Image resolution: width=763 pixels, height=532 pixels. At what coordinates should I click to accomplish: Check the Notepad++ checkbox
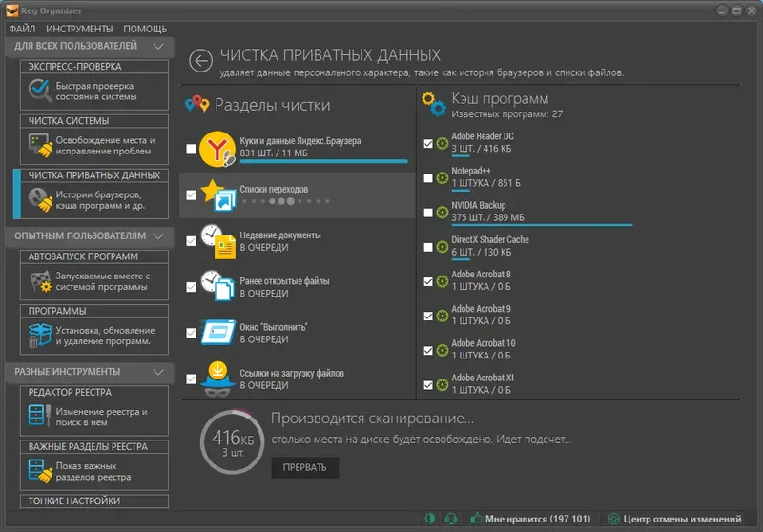(428, 178)
